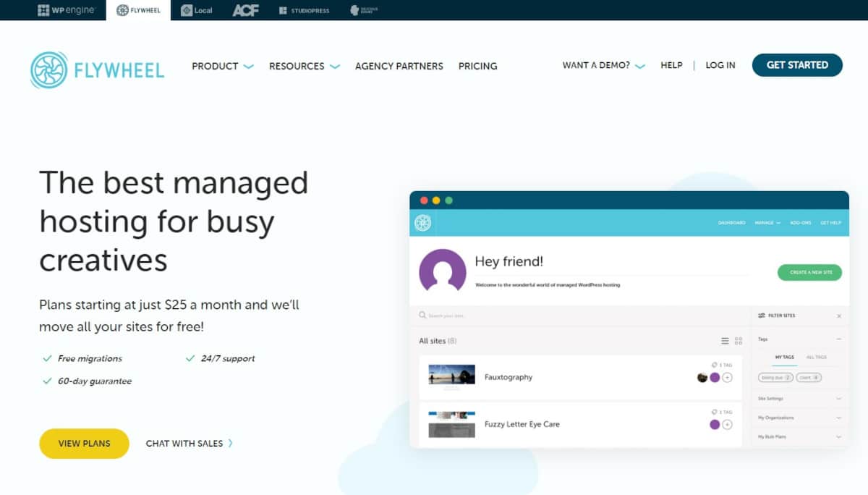Expand the Resources dropdown menu
Viewport: 868px width, 495px height.
304,66
